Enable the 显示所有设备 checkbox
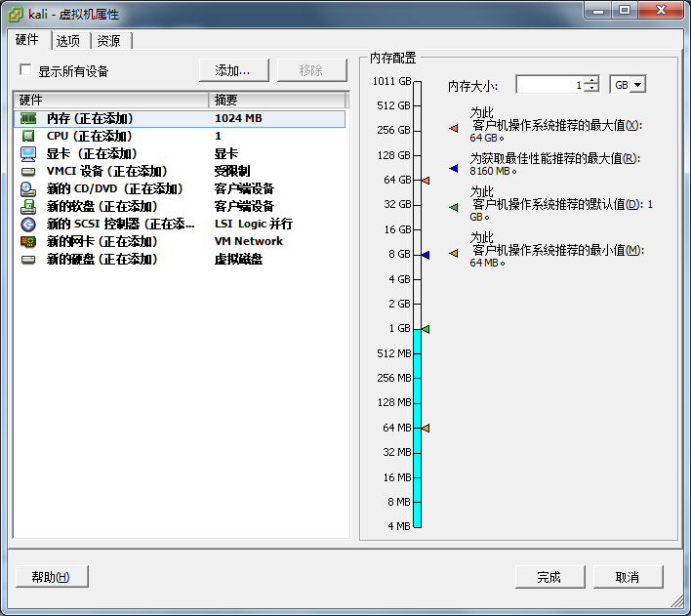 tap(25, 69)
